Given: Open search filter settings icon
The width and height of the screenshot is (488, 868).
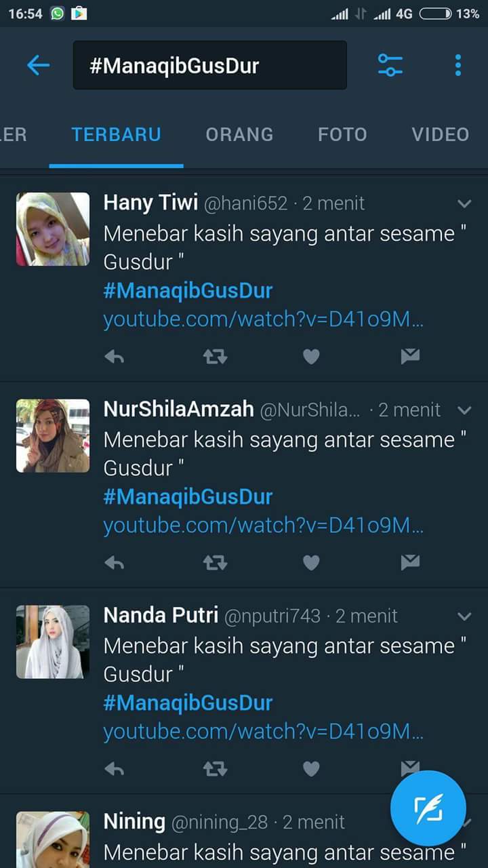Looking at the screenshot, I should (390, 65).
